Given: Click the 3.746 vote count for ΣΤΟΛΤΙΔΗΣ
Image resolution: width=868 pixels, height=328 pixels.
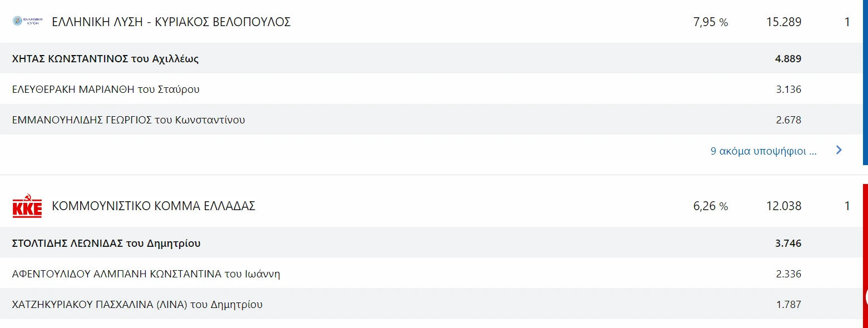Looking at the screenshot, I should (788, 243).
